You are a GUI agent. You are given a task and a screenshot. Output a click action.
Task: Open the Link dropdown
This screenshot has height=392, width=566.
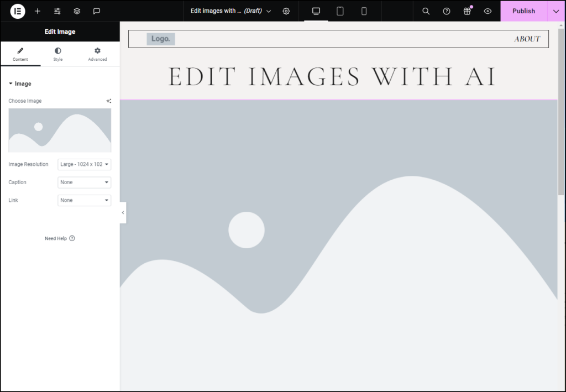[x=84, y=200]
